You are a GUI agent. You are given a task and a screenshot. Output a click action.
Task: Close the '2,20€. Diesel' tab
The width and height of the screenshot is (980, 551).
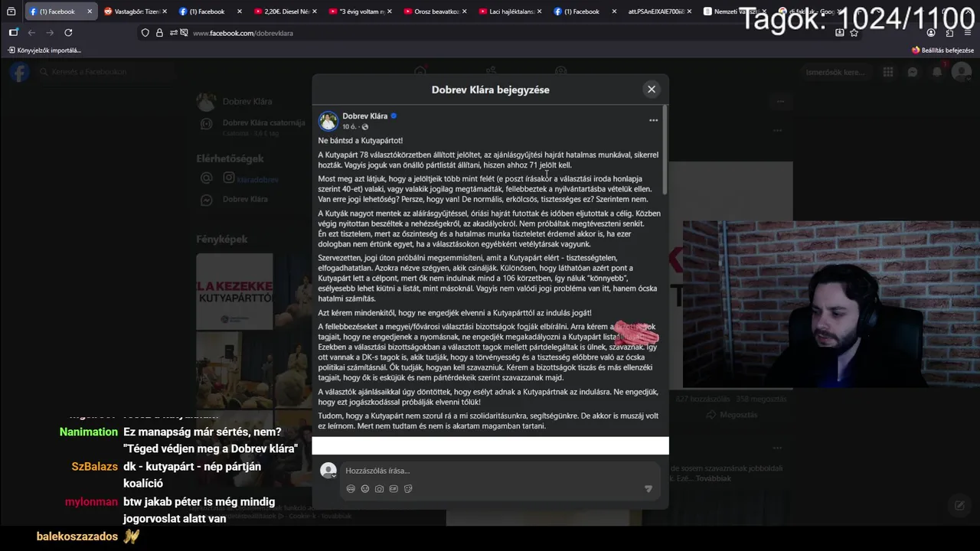click(x=315, y=11)
